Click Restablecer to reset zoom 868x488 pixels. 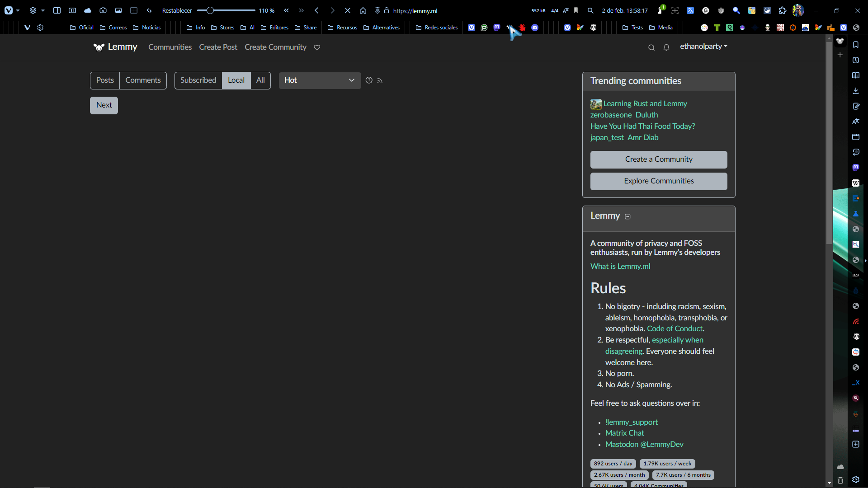[x=177, y=10]
